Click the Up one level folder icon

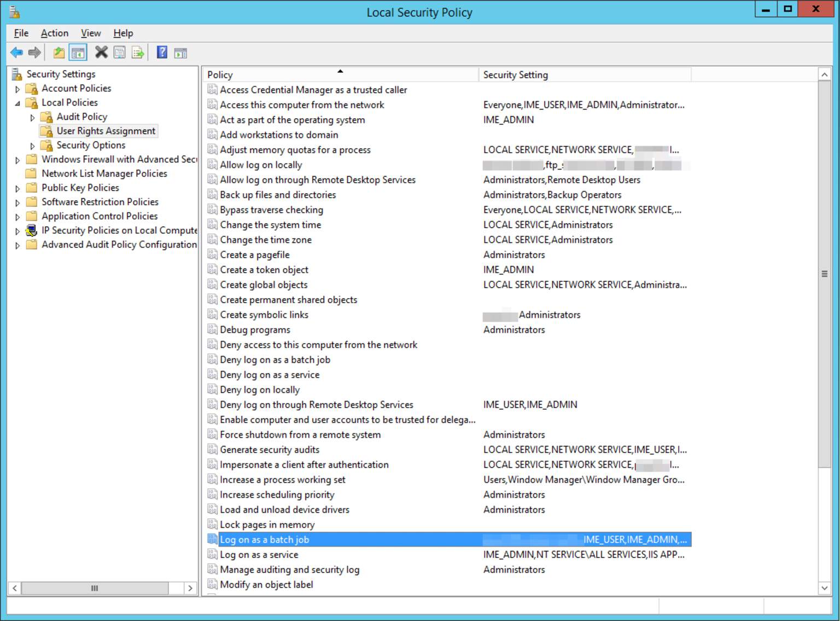57,52
